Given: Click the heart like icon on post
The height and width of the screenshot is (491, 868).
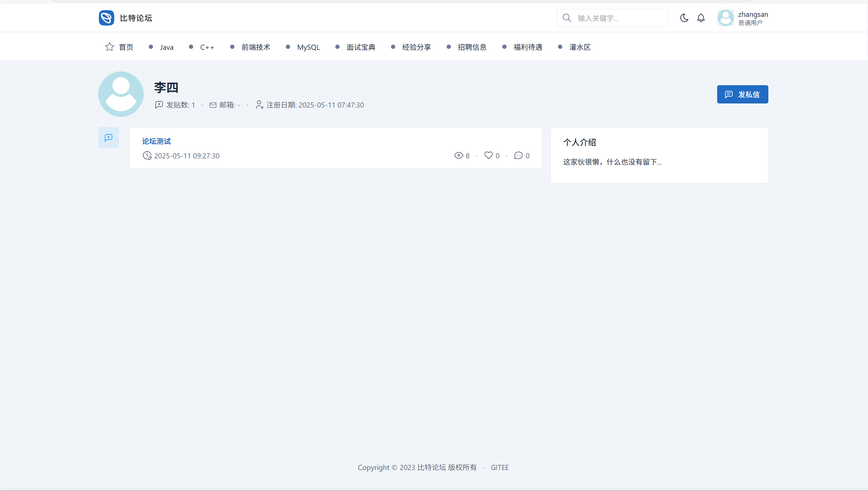Looking at the screenshot, I should pyautogui.click(x=488, y=155).
